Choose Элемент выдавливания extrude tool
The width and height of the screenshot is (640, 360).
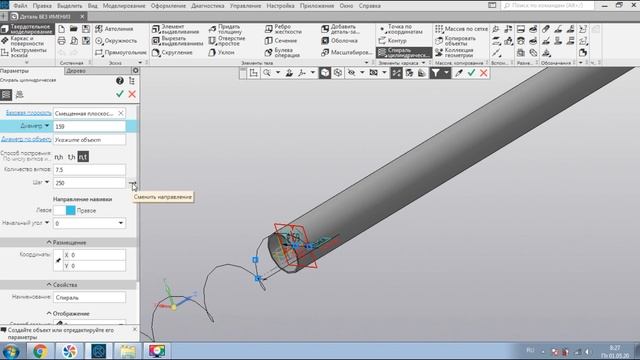176,29
